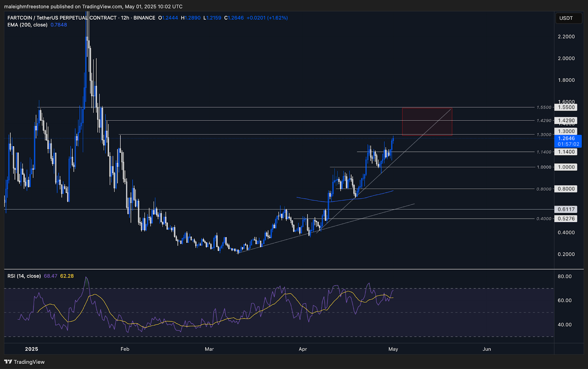588x369 pixels.
Task: Click the close price C1.2646 in the legend
Action: 234,18
